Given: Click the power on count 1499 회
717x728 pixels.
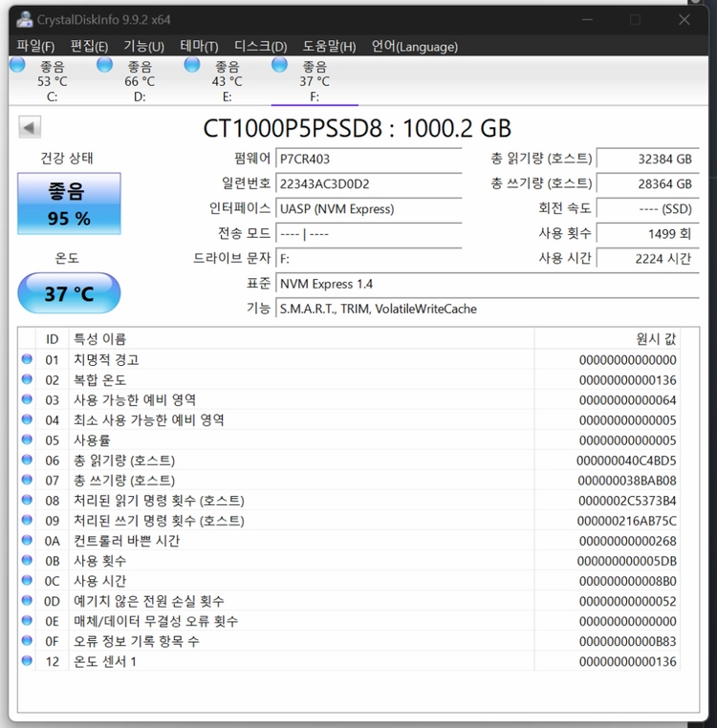Looking at the screenshot, I should pyautogui.click(x=648, y=233).
